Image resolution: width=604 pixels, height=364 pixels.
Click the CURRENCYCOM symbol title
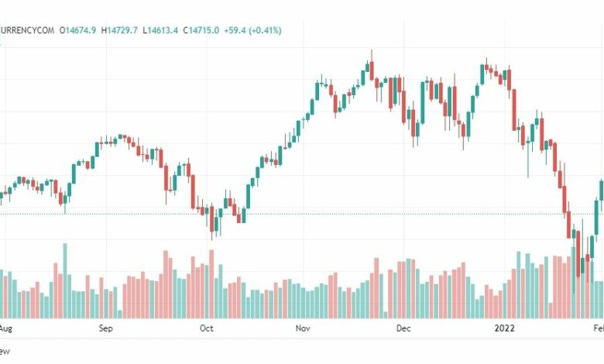[x=27, y=30]
